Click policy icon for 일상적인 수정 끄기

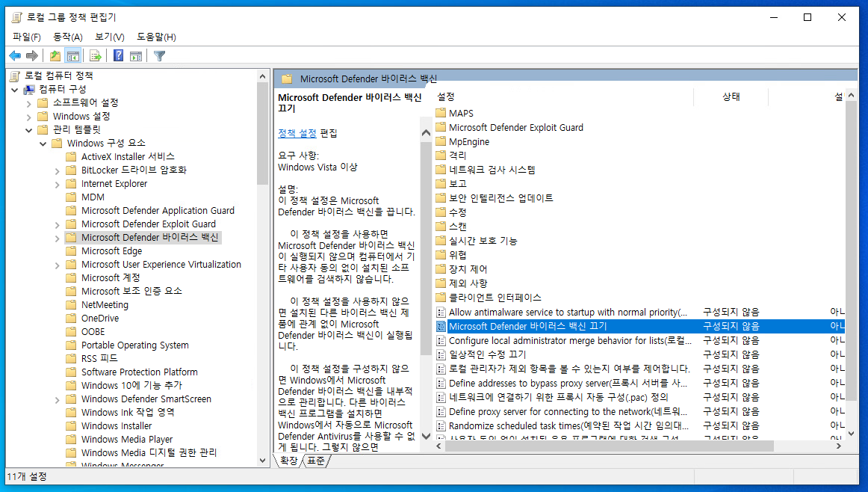click(x=441, y=354)
